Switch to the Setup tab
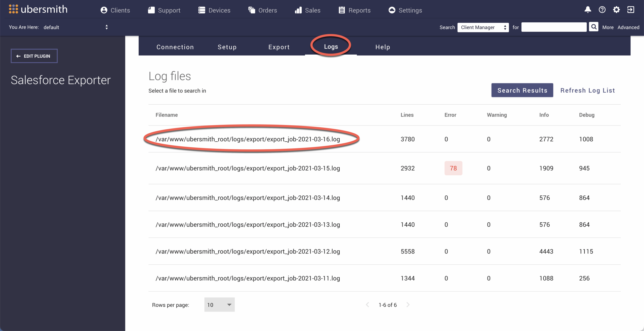The height and width of the screenshot is (331, 644). click(x=227, y=47)
